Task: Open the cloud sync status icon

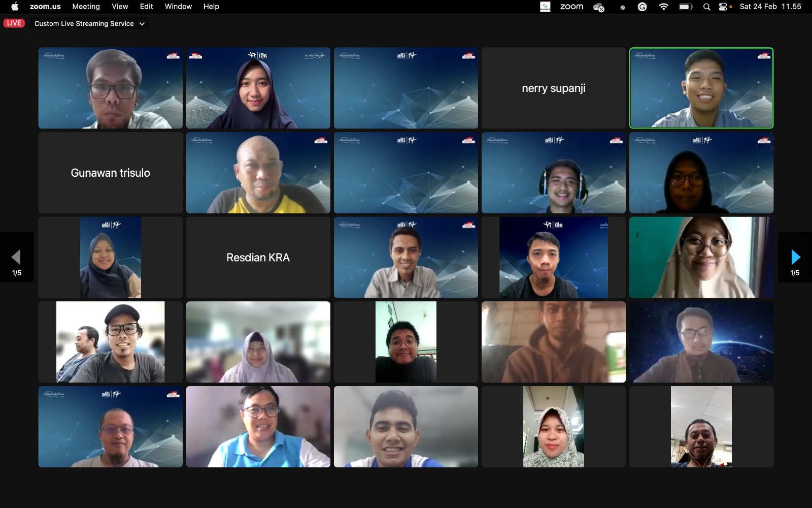Action: [599, 7]
